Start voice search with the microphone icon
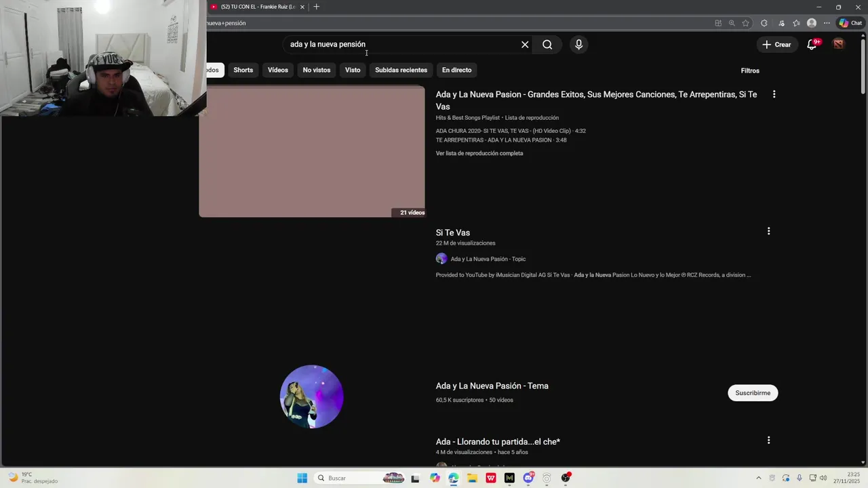The width and height of the screenshot is (868, 488). point(578,45)
